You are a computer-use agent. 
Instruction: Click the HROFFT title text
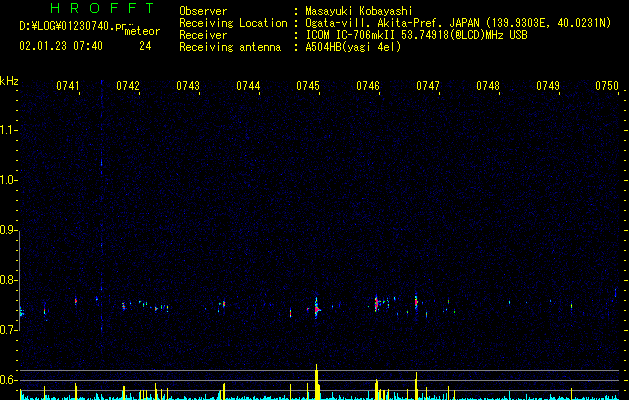[x=103, y=8]
